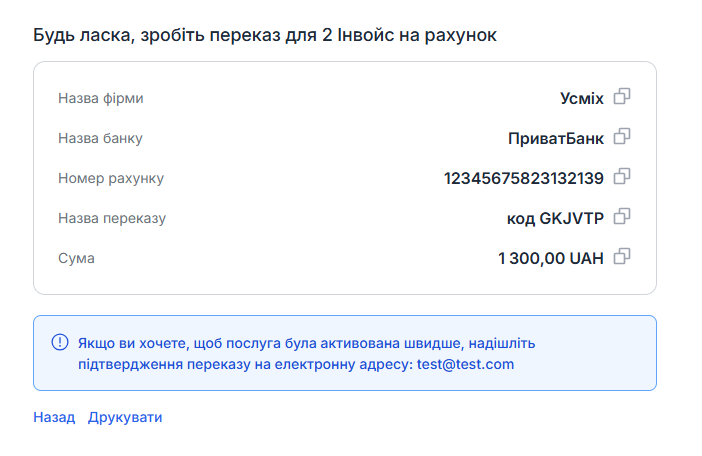Click the transfer code text код GKJVTP

tap(555, 218)
